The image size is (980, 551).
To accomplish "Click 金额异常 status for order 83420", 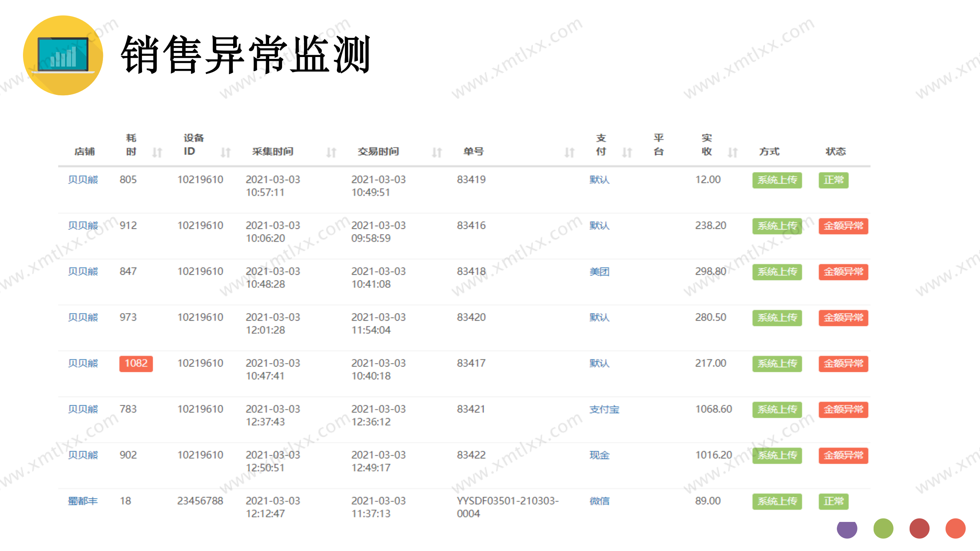I will tap(843, 318).
